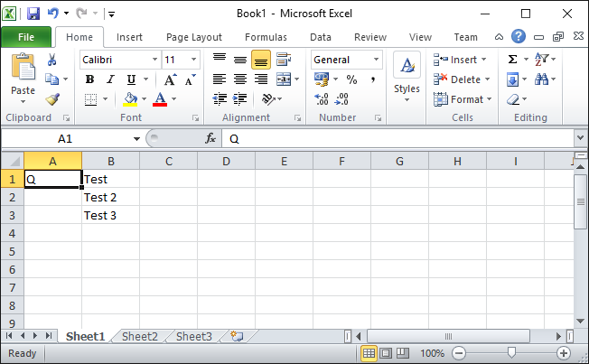
Task: Apply Accounting Number Format
Action: click(322, 79)
